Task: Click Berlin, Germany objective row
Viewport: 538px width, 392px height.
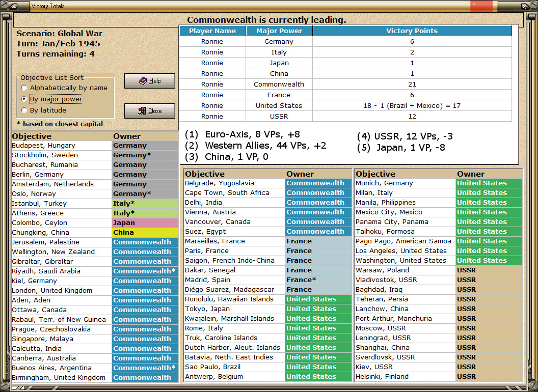Action: click(x=95, y=174)
